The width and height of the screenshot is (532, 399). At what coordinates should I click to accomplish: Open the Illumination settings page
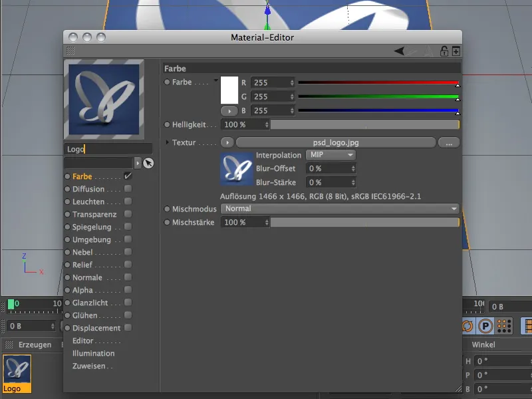[x=93, y=353]
